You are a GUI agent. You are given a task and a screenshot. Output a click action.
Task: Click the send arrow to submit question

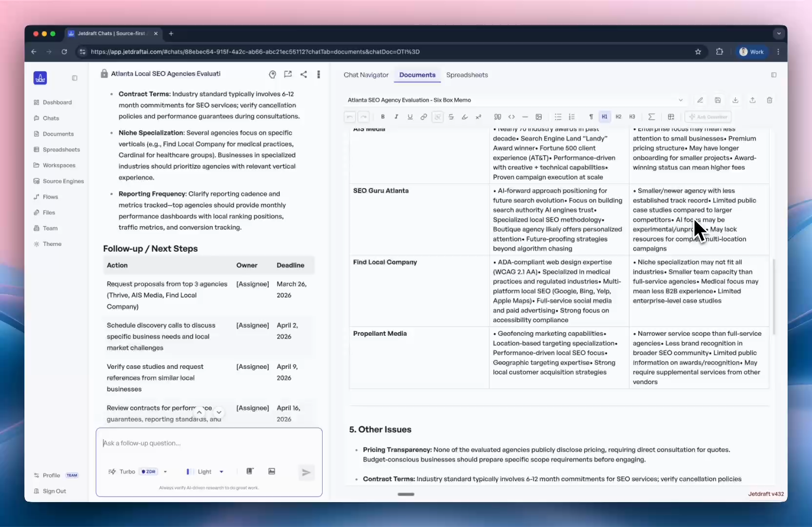coord(306,472)
